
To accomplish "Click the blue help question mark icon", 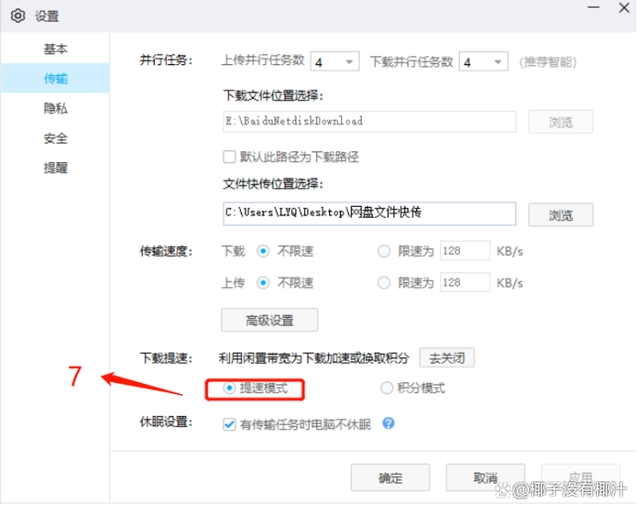I will (x=388, y=423).
